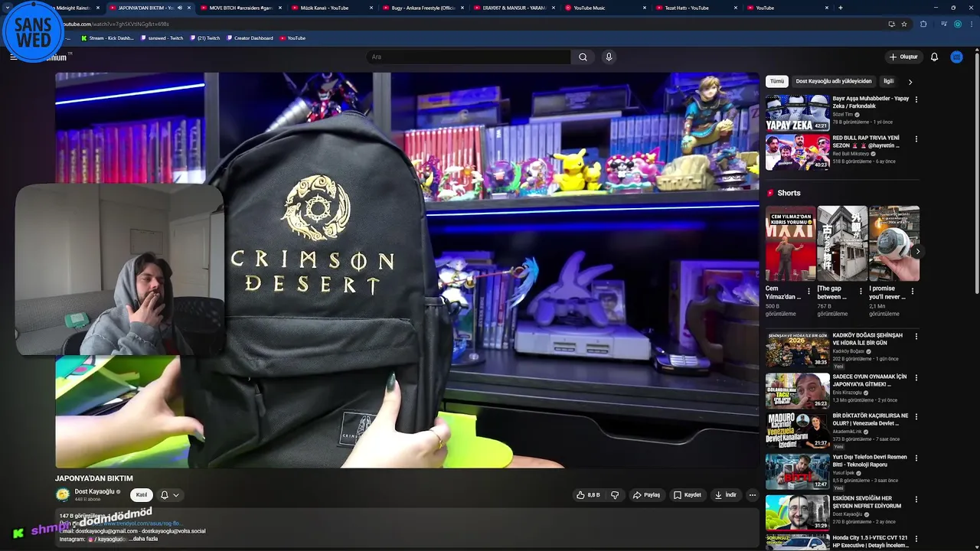
Task: Open (21) Twitch bookmark
Action: pos(204,37)
